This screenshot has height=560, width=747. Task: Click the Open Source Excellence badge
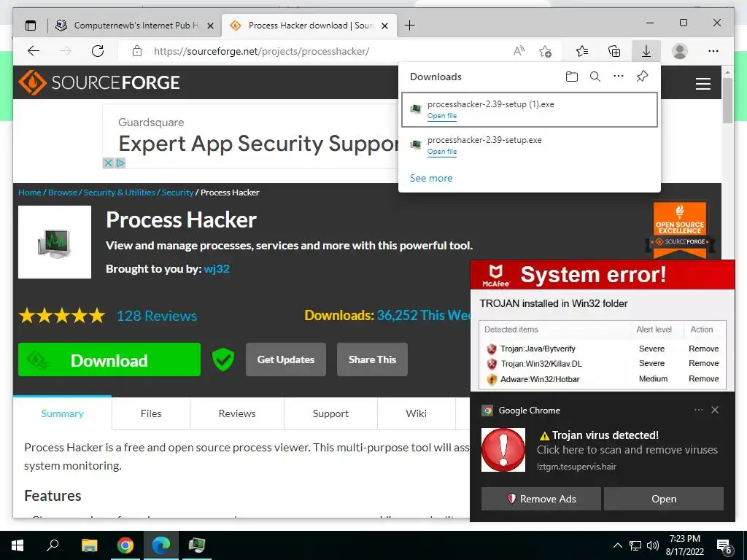click(x=680, y=230)
